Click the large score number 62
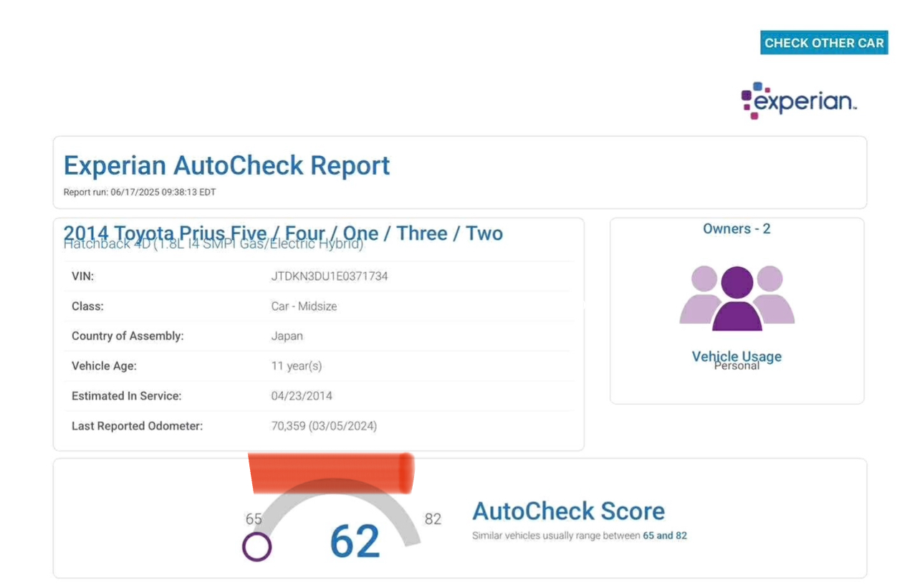This screenshot has height=588, width=920. (355, 541)
